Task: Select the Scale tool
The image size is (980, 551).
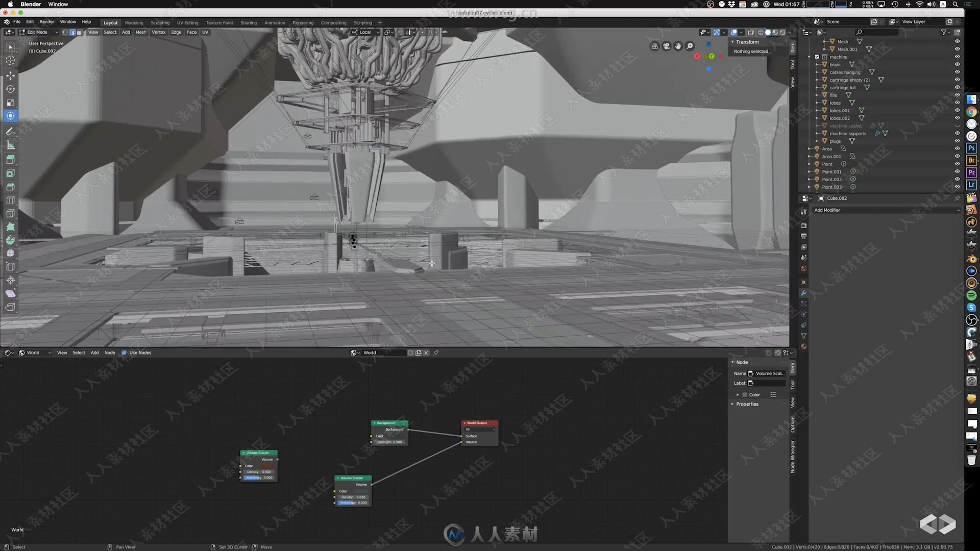Action: 10,103
